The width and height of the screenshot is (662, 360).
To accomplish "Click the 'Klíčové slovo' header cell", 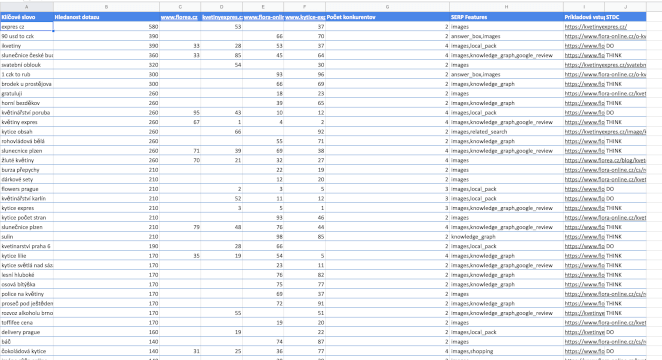I will (27, 17).
